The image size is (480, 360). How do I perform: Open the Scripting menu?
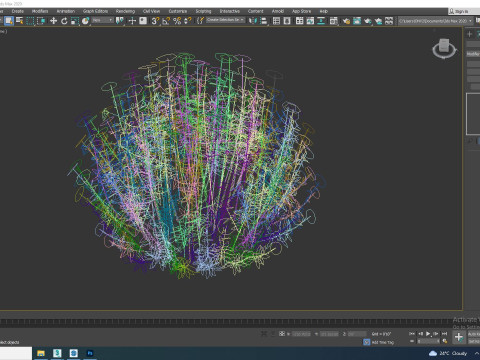click(203, 11)
